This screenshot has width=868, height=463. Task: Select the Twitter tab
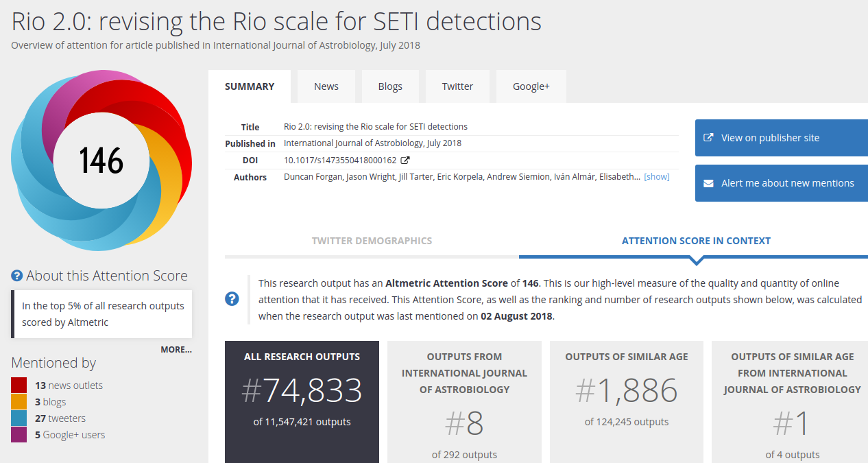click(x=457, y=86)
